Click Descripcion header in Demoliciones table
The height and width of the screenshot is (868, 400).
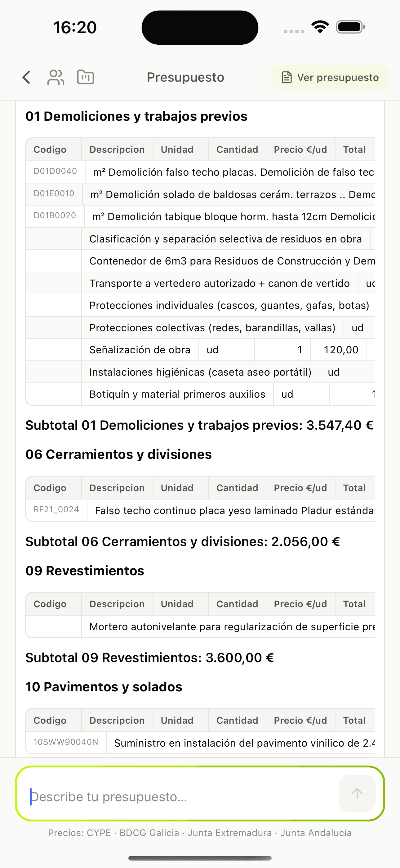[x=117, y=149]
